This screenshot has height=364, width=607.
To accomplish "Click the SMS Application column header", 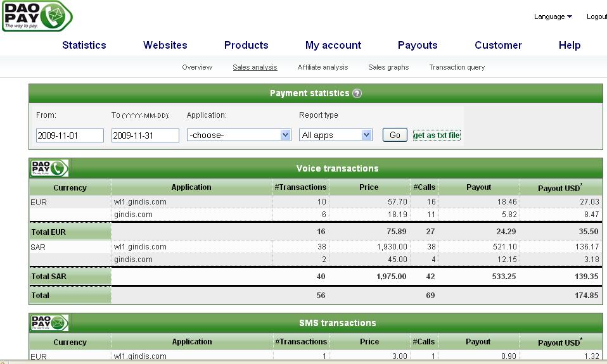I will (x=192, y=342).
